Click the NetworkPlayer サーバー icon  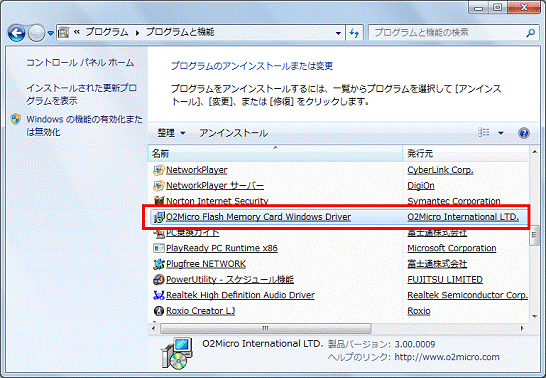[x=158, y=186]
